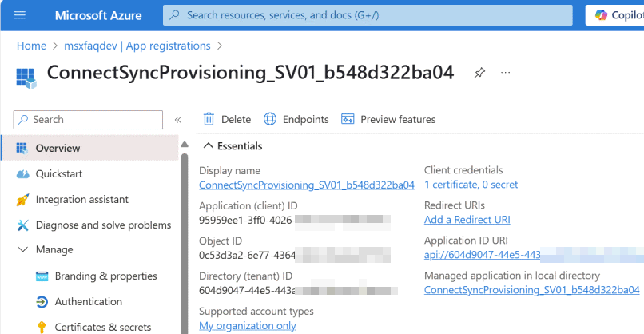Go to msxfaqdev App registrations breadcrumb
644x334 pixels.
(x=137, y=46)
